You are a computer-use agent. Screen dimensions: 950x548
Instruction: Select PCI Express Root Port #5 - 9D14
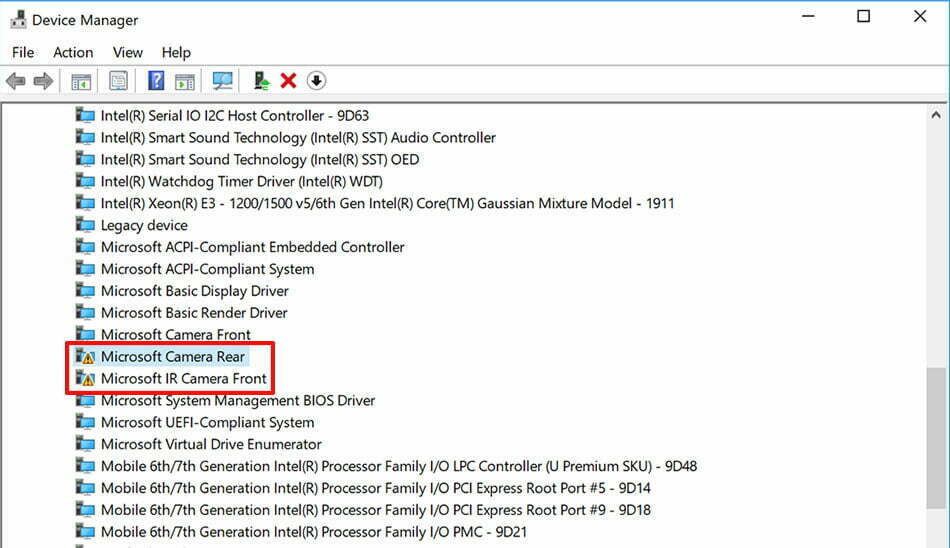click(376, 487)
